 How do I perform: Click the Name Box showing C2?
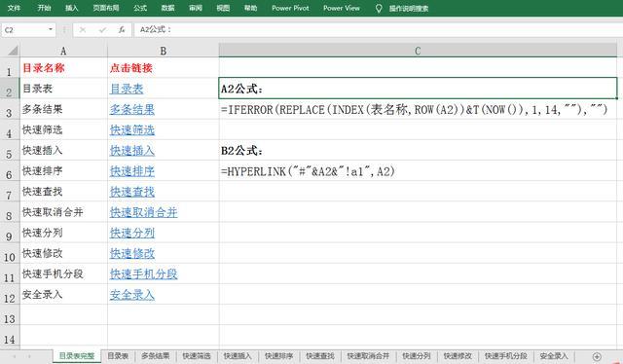click(24, 30)
